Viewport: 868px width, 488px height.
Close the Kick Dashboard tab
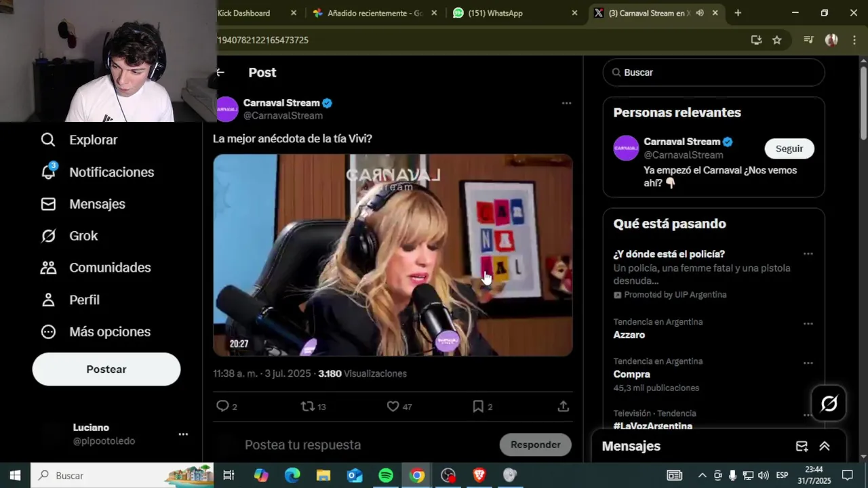coord(294,13)
